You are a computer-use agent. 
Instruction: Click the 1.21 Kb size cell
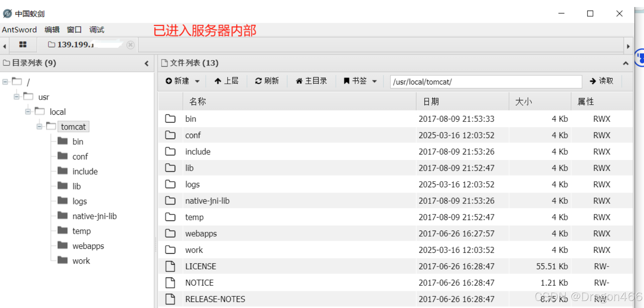click(554, 283)
